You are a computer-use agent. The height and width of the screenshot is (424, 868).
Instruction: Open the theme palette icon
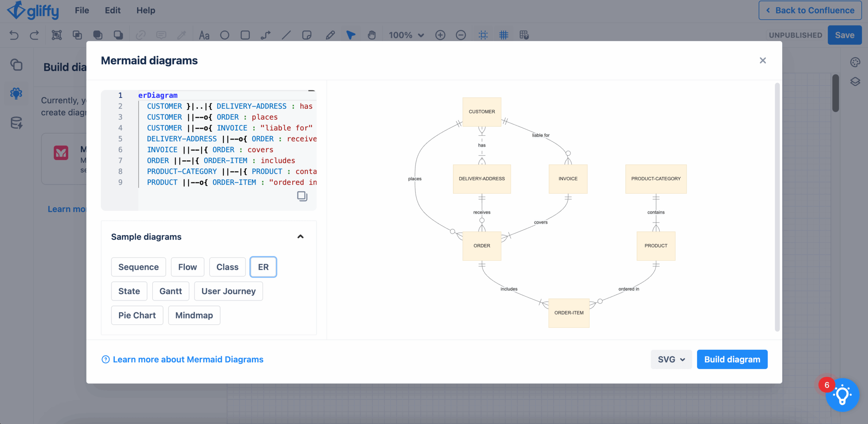pos(855,62)
